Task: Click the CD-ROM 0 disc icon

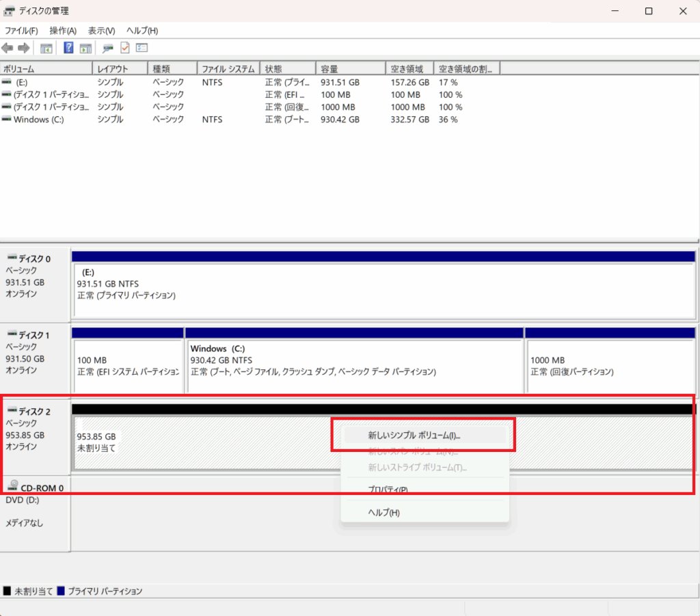Action: click(14, 485)
